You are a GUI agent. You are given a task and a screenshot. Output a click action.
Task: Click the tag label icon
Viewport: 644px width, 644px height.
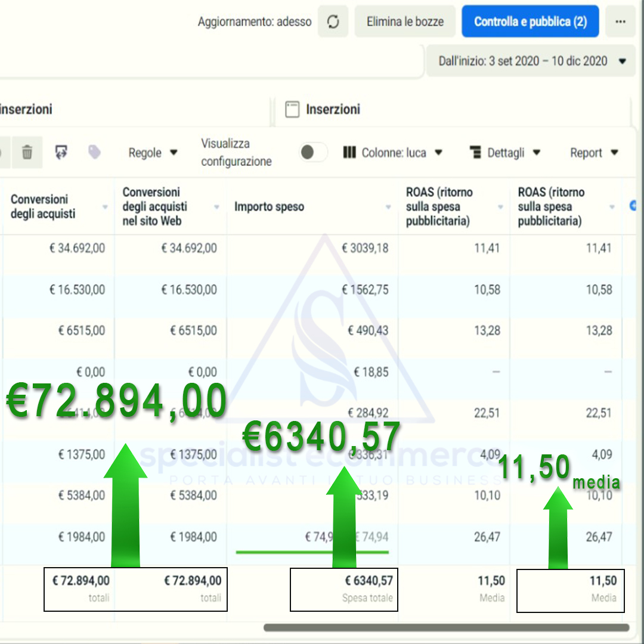coord(94,153)
